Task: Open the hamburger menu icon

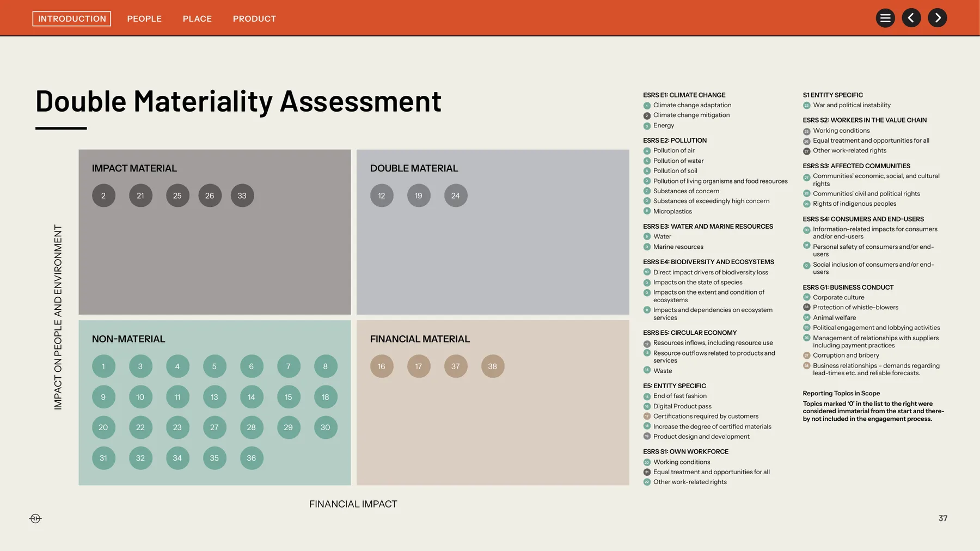Action: point(885,18)
